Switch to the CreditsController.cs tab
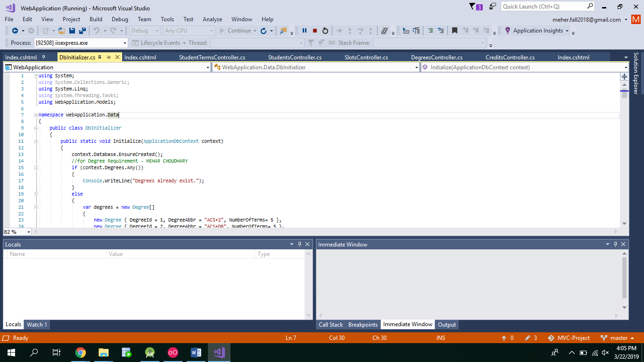Screen dimensions: 644x362 click(x=510, y=58)
